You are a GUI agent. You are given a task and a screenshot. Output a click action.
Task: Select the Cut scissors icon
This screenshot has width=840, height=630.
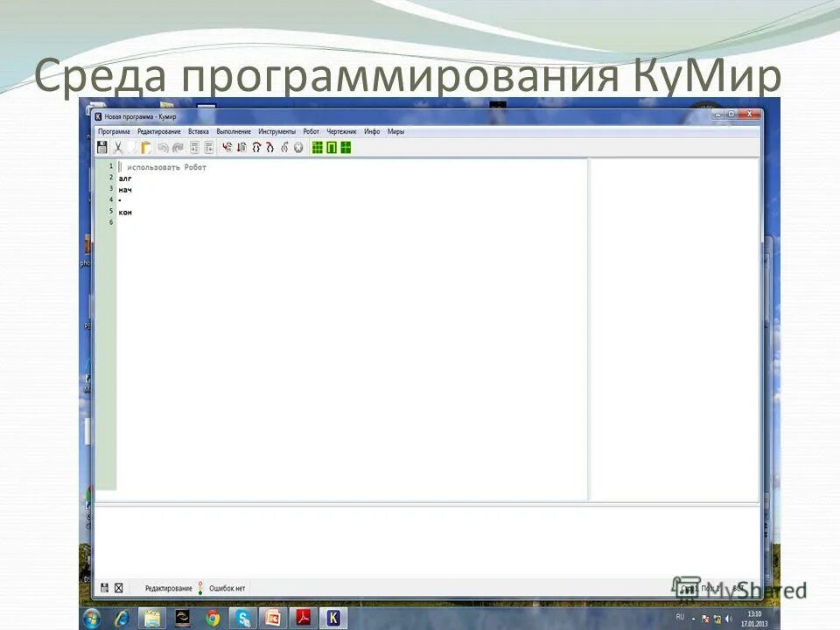[118, 147]
